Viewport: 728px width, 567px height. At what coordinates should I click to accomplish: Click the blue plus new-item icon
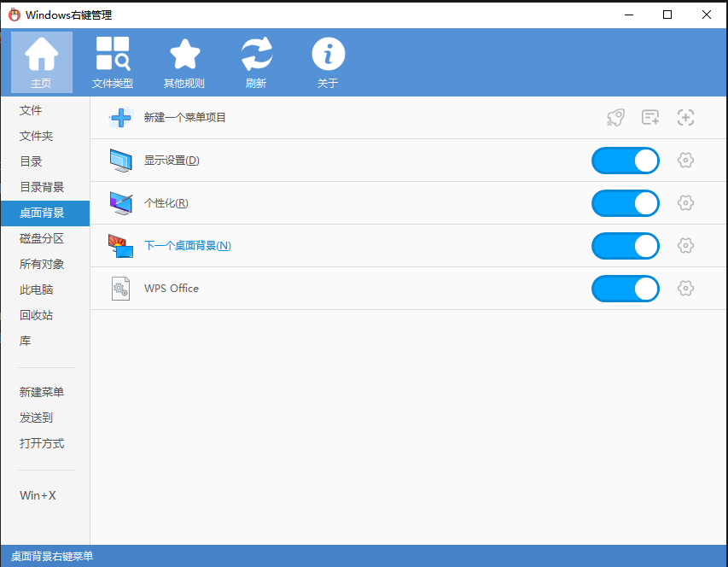(x=121, y=118)
